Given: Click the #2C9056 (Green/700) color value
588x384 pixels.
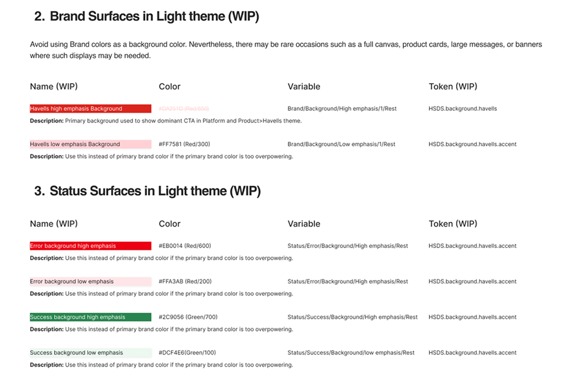Looking at the screenshot, I should (x=188, y=317).
